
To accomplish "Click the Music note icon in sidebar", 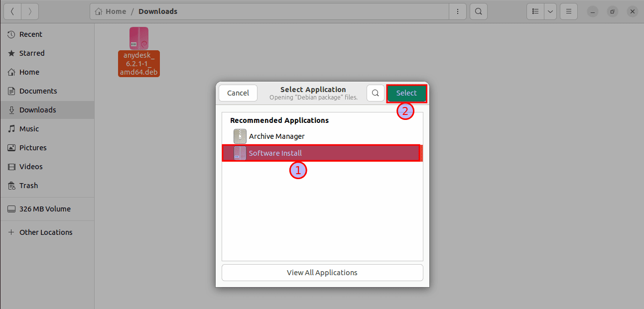I will coord(11,129).
